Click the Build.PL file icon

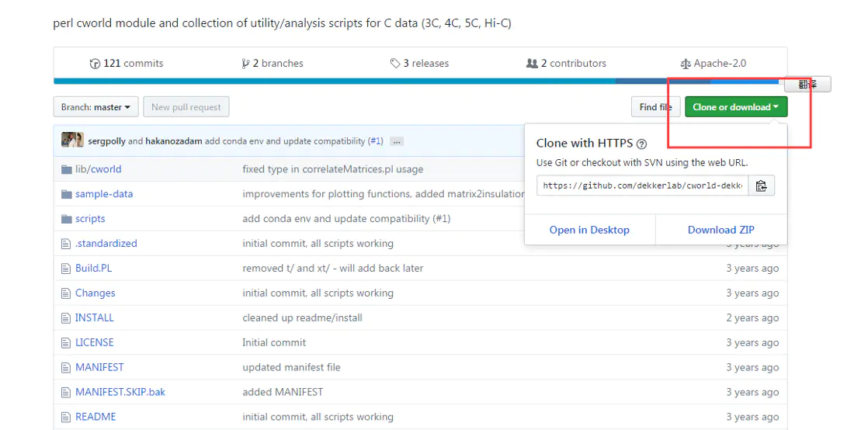tap(66, 269)
